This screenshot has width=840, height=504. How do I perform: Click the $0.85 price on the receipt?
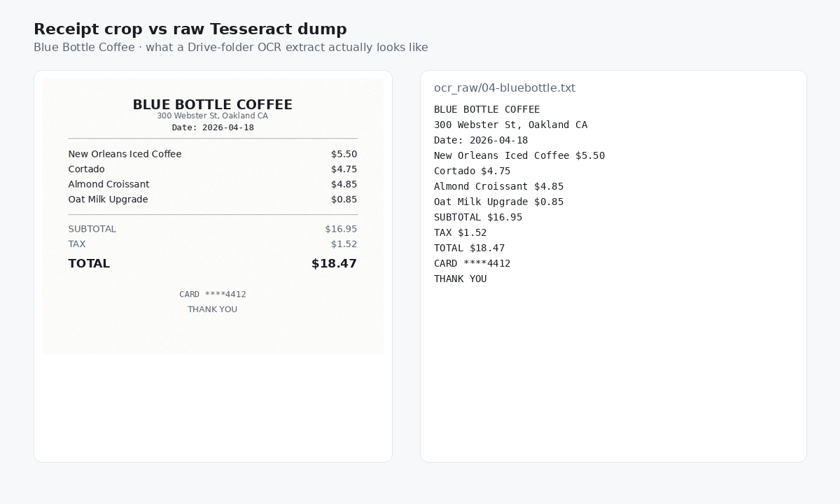tap(344, 199)
